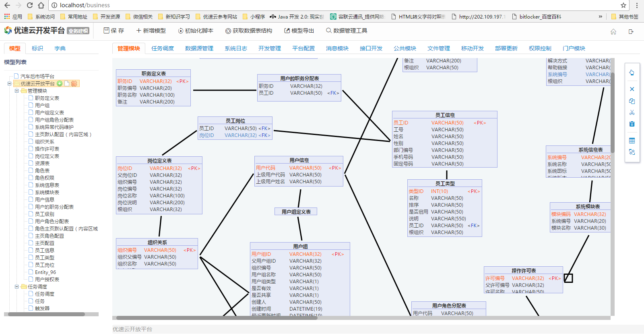Open the bitlocker_百度百科 bookmark
The image size is (644, 334).
tap(537, 17)
